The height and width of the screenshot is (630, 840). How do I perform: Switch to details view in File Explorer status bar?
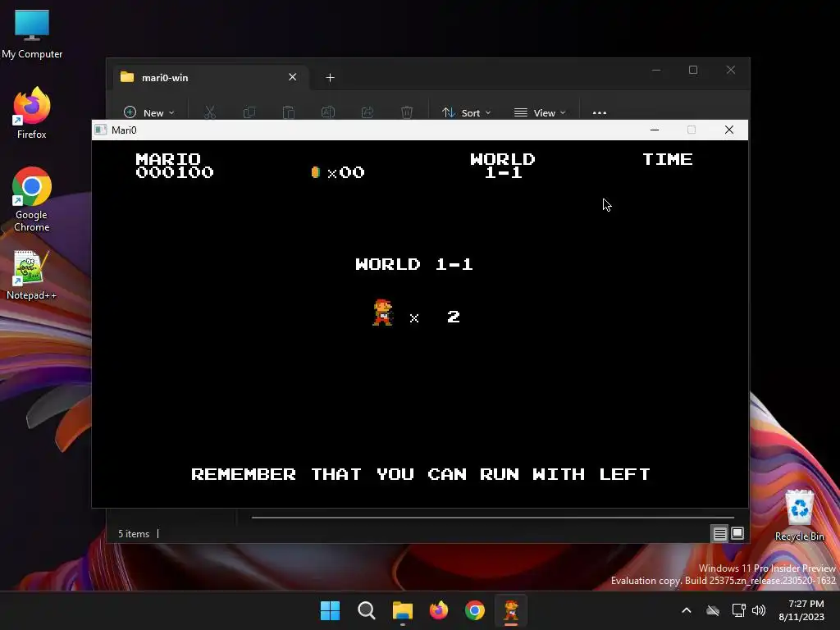click(719, 533)
